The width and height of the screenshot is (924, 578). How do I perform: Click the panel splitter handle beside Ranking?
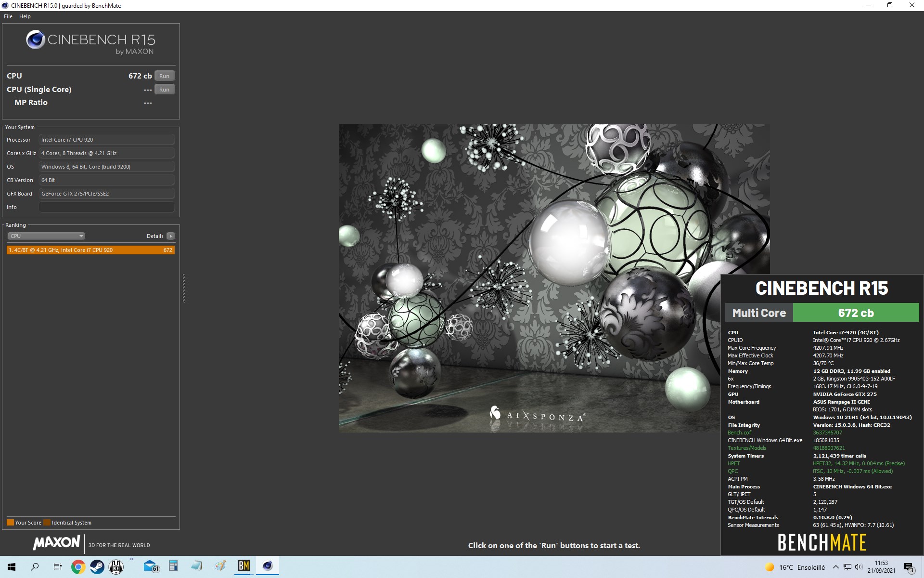coord(184,288)
